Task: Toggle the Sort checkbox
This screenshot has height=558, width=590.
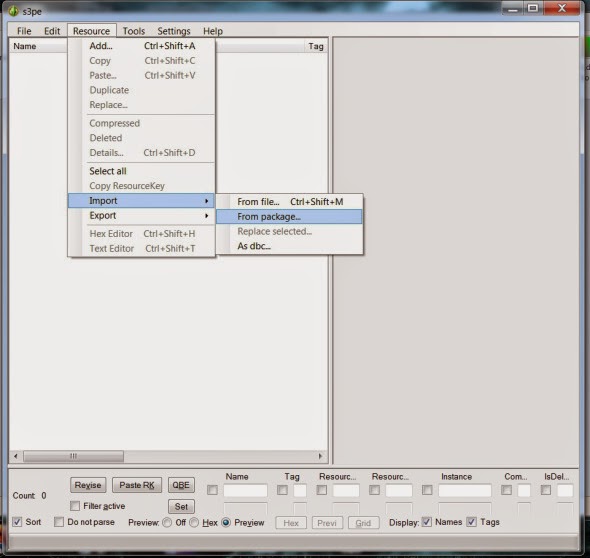Action: pyautogui.click(x=17, y=522)
